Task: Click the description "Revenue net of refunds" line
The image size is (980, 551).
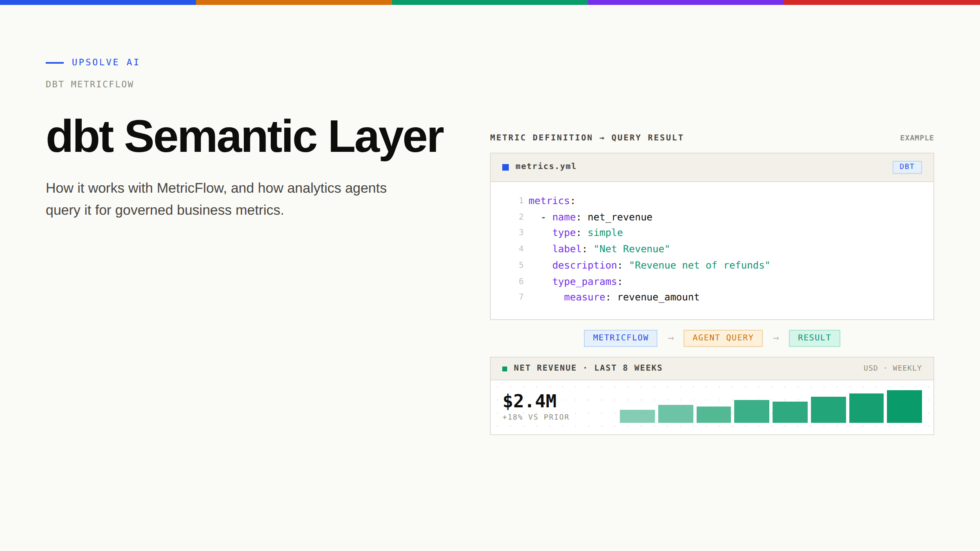Action: point(661,265)
